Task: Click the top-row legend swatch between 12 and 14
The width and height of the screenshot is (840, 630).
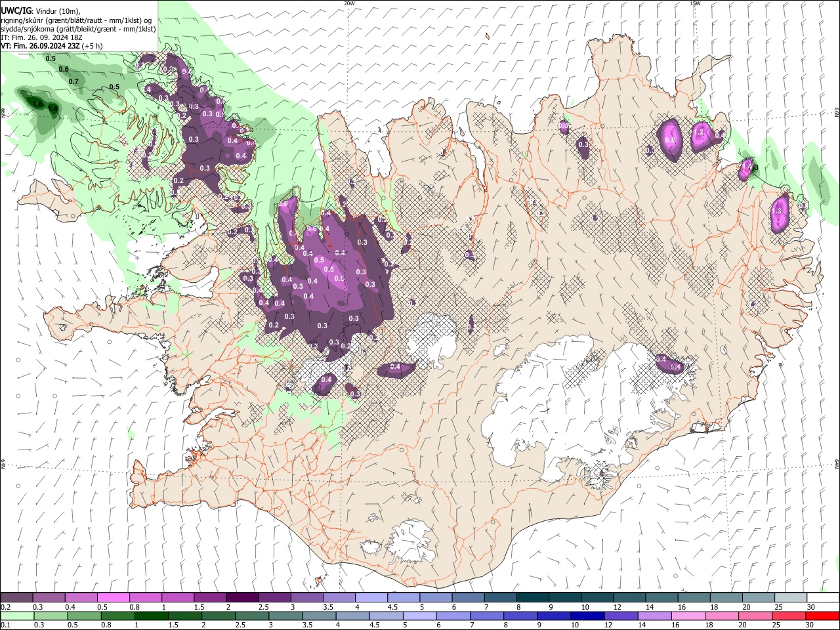Action: 629,598
